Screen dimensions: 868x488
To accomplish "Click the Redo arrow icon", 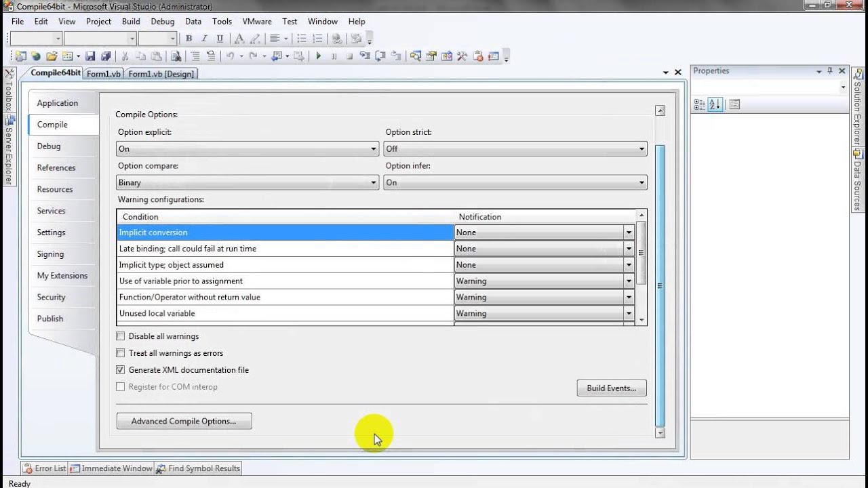I will (x=253, y=56).
